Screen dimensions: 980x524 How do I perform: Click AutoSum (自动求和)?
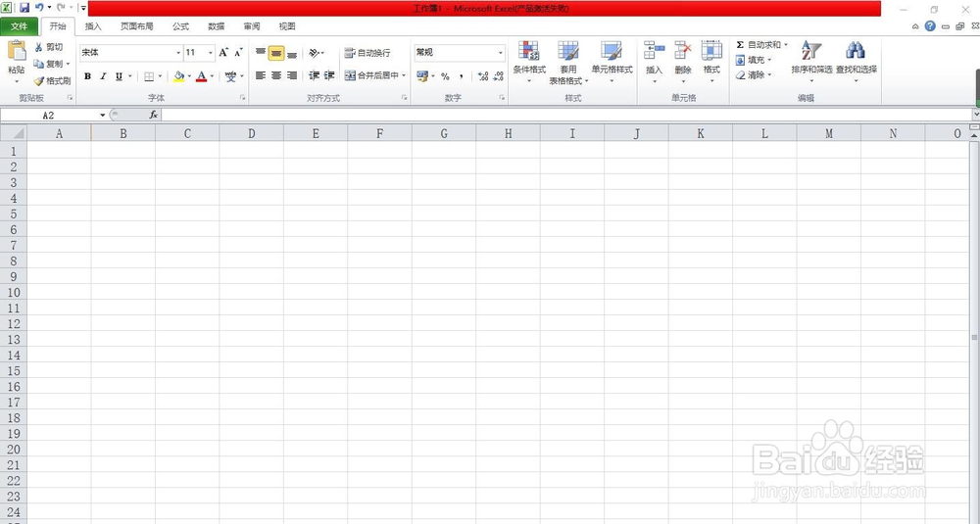[759, 45]
